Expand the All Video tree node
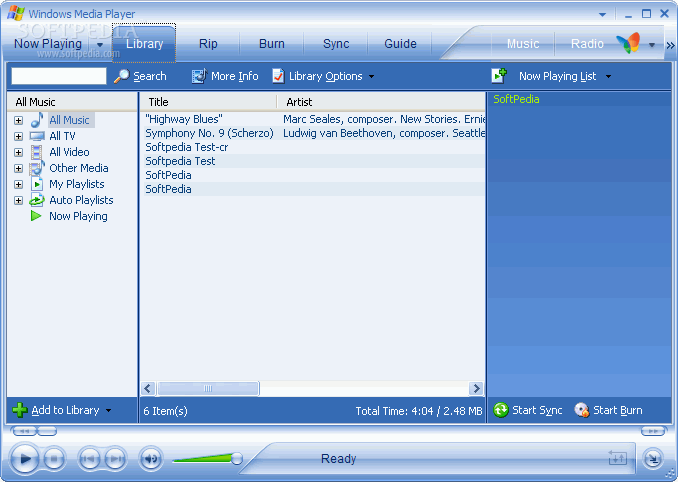The image size is (678, 482). coord(18,152)
